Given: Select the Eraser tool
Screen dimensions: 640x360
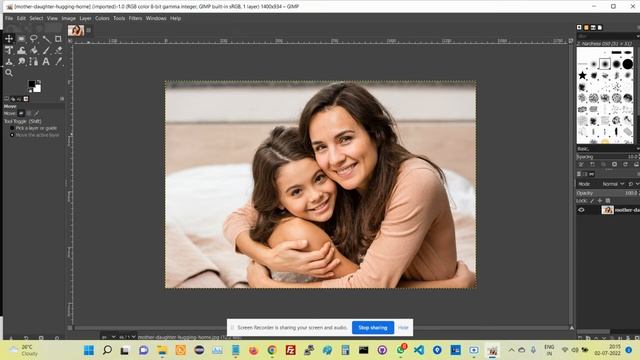Looking at the screenshot, I should pos(58,50).
